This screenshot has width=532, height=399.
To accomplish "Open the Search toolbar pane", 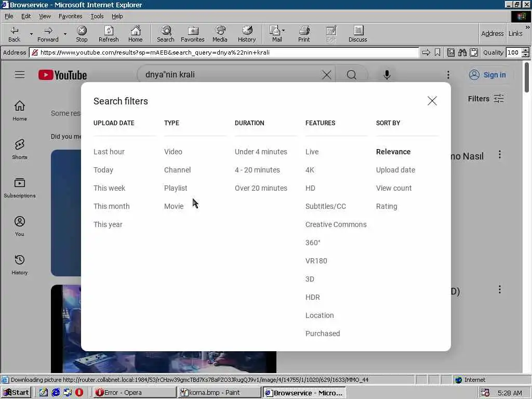I will pos(166,34).
